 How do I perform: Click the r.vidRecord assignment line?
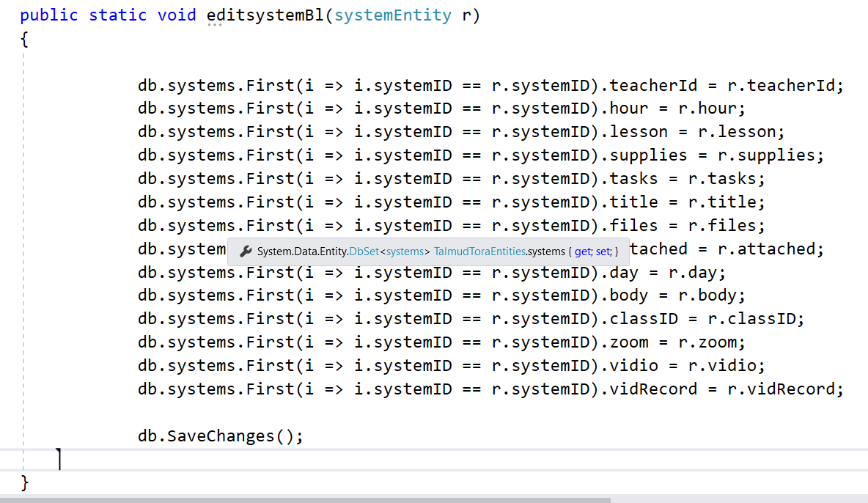(x=490, y=389)
